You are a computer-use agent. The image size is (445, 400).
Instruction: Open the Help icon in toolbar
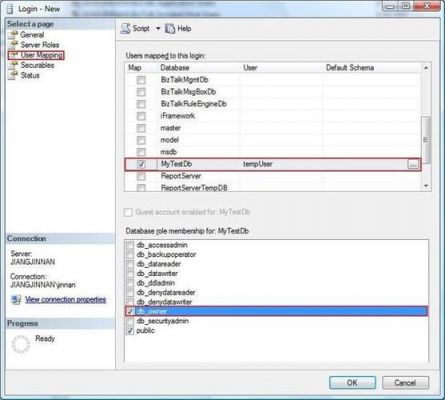coord(170,29)
